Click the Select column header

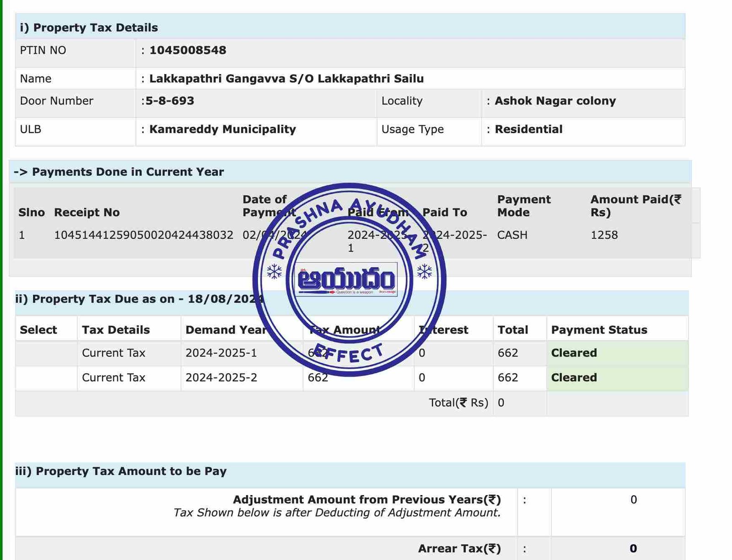point(38,330)
